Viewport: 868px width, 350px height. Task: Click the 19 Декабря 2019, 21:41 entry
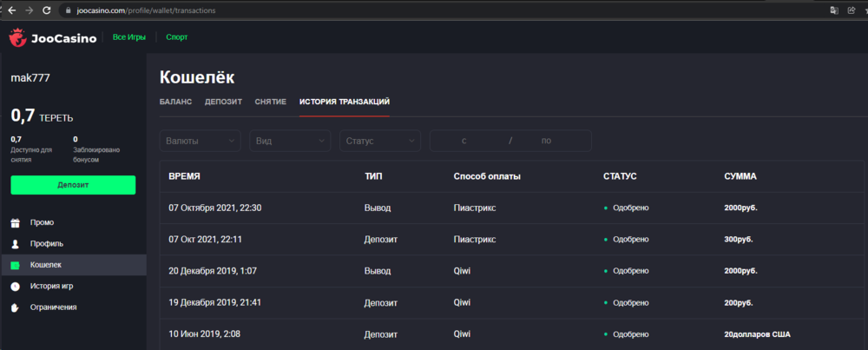pyautogui.click(x=214, y=303)
